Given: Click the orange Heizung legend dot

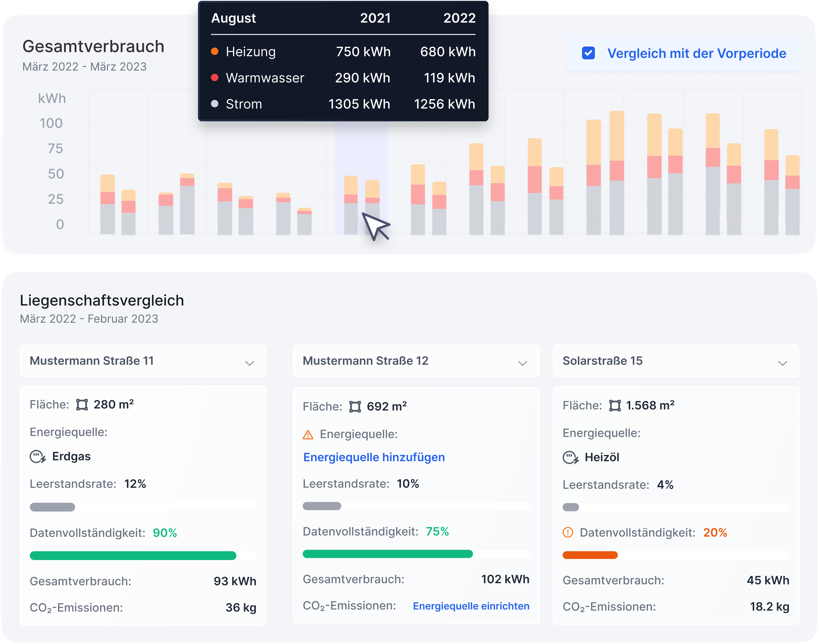Looking at the screenshot, I should tap(215, 52).
